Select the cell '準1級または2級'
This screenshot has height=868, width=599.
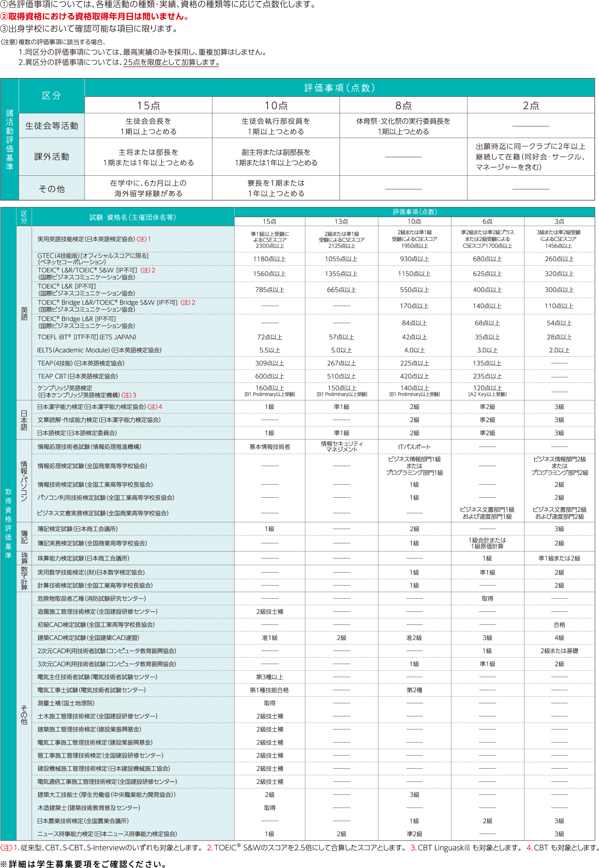coord(559,558)
